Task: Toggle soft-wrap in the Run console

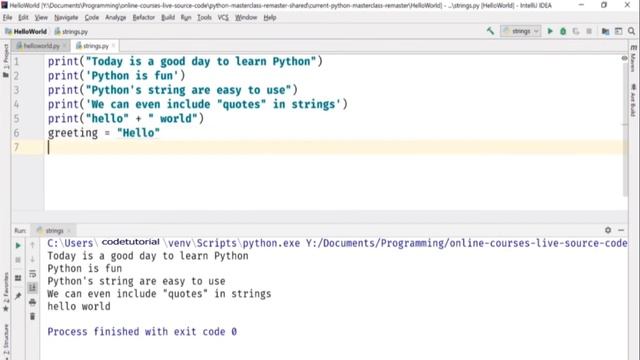Action: click(32, 274)
